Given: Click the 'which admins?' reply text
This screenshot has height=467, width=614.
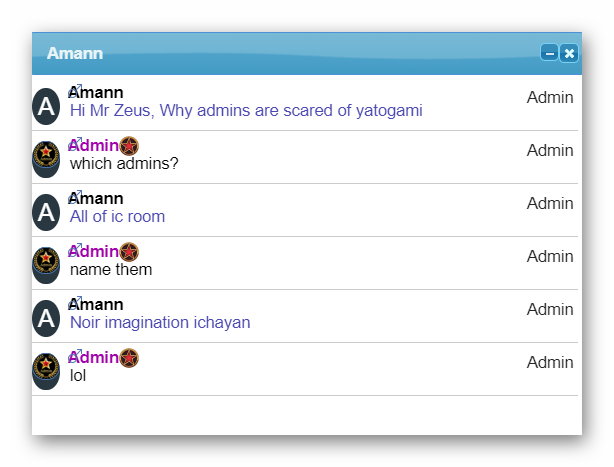Looking at the screenshot, I should click(124, 163).
